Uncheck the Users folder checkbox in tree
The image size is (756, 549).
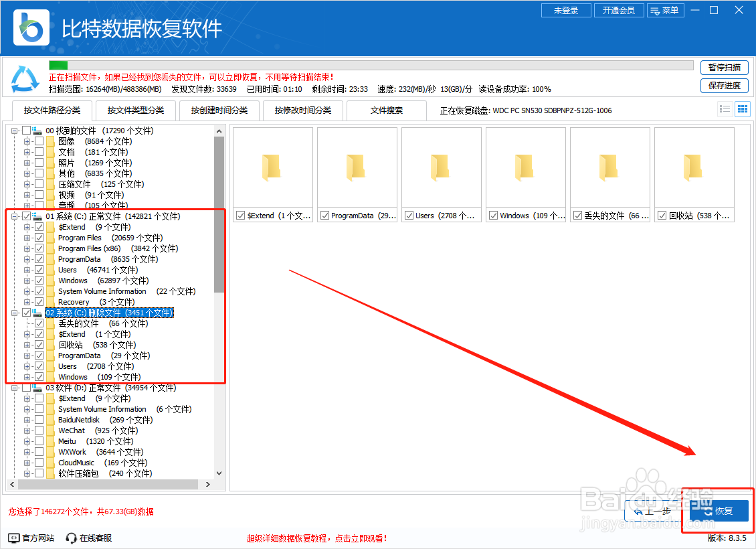tap(39, 270)
